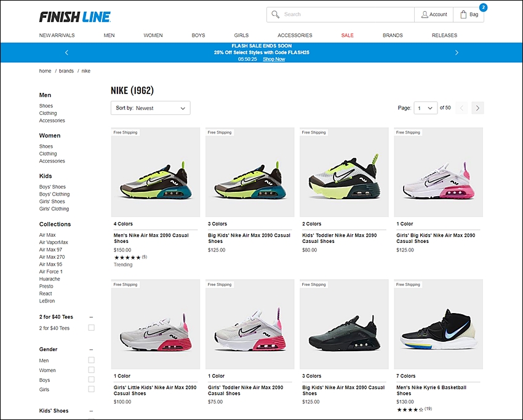The image size is (523, 420).
Task: Check the Men gender filter
Action: [x=91, y=360]
